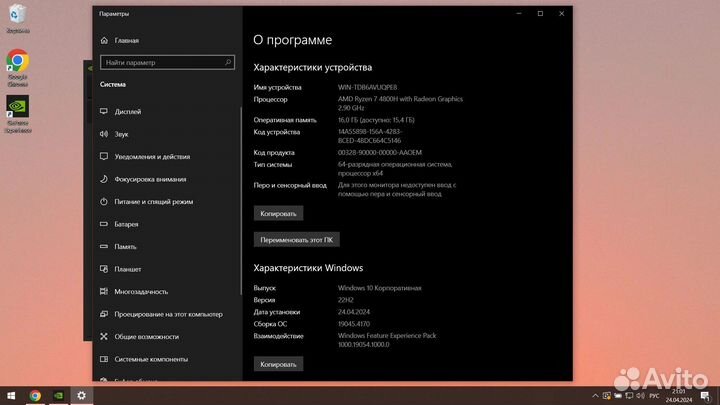Image resolution: width=720 pixels, height=405 pixels.
Task: Click the Settings gear in the taskbar
Action: (x=81, y=395)
